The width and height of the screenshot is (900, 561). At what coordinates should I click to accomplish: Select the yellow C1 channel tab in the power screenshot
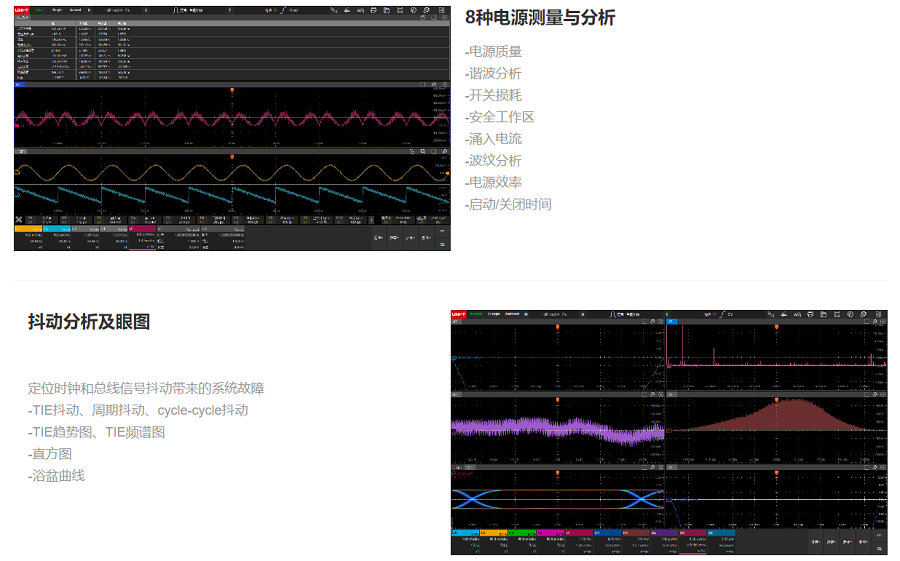point(28,229)
